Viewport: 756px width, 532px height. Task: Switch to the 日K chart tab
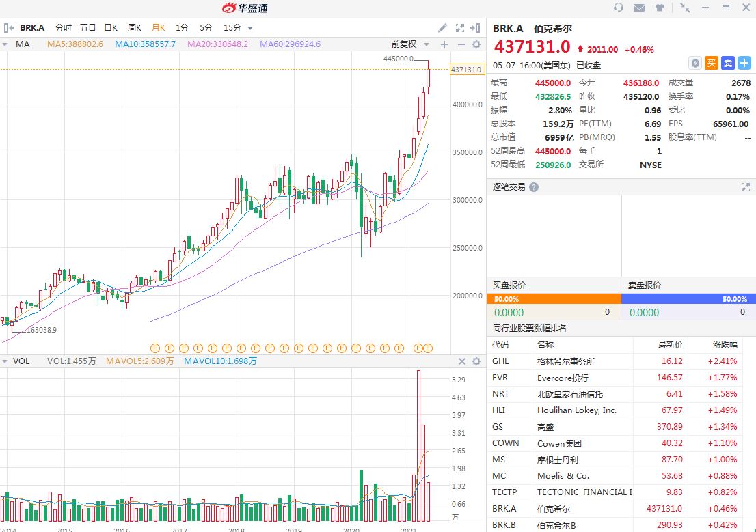point(110,28)
